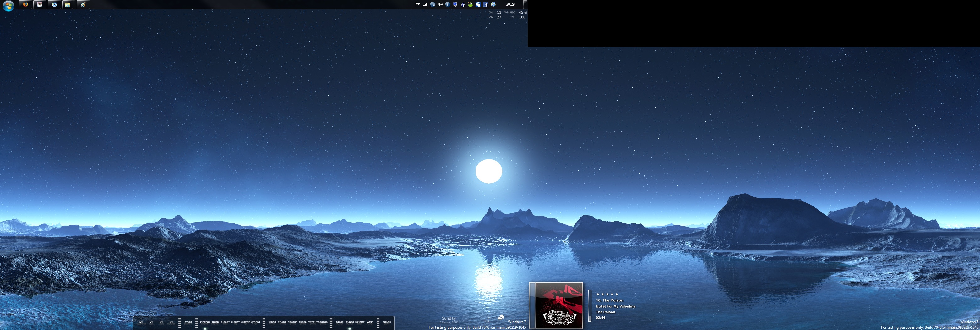
Task: Click the weather icon widget
Action: click(x=501, y=317)
